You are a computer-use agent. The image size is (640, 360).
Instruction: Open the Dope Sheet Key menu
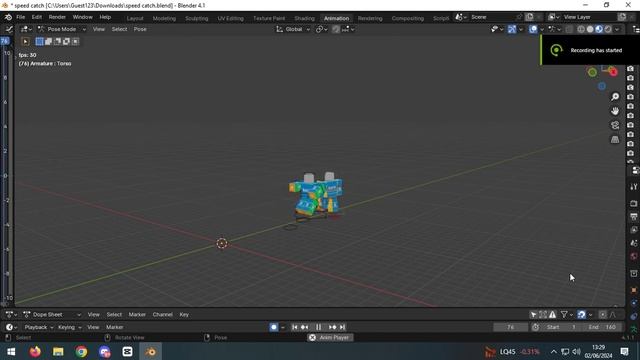tap(184, 314)
